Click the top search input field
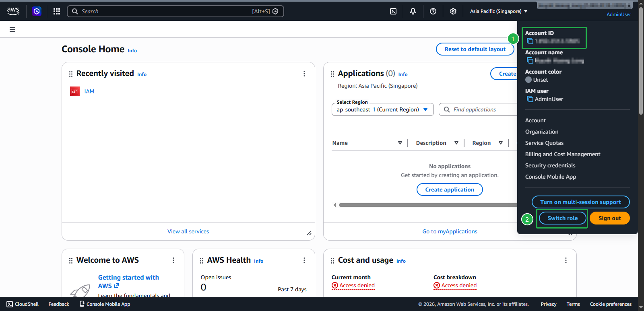 (175, 11)
